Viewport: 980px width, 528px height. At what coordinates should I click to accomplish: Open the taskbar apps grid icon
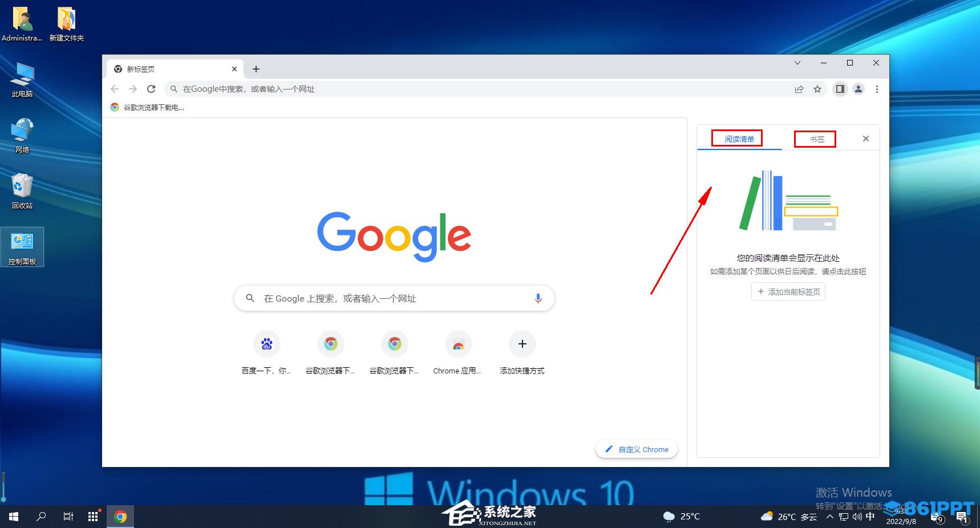pyautogui.click(x=94, y=517)
